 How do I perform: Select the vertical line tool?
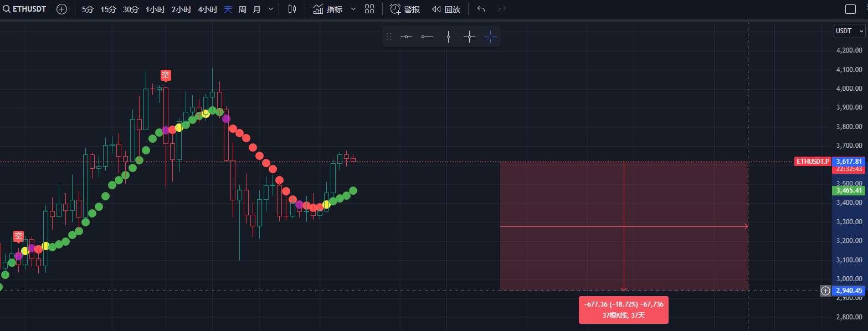448,37
